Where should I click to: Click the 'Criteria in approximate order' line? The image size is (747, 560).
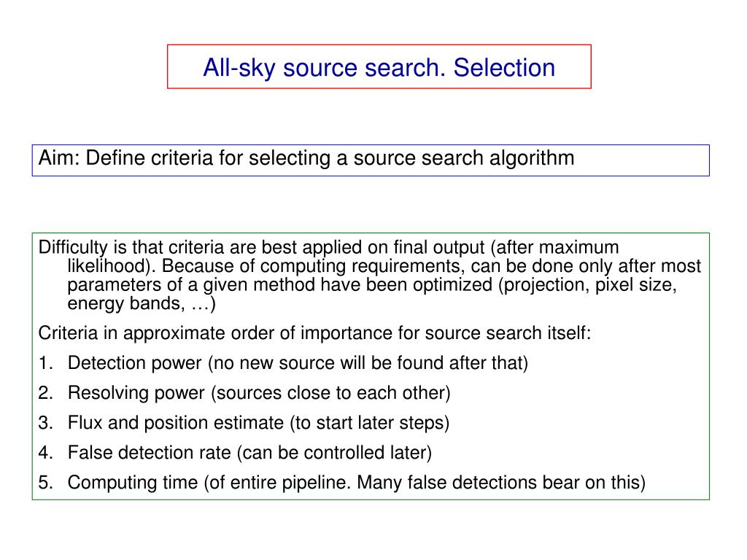tap(314, 332)
